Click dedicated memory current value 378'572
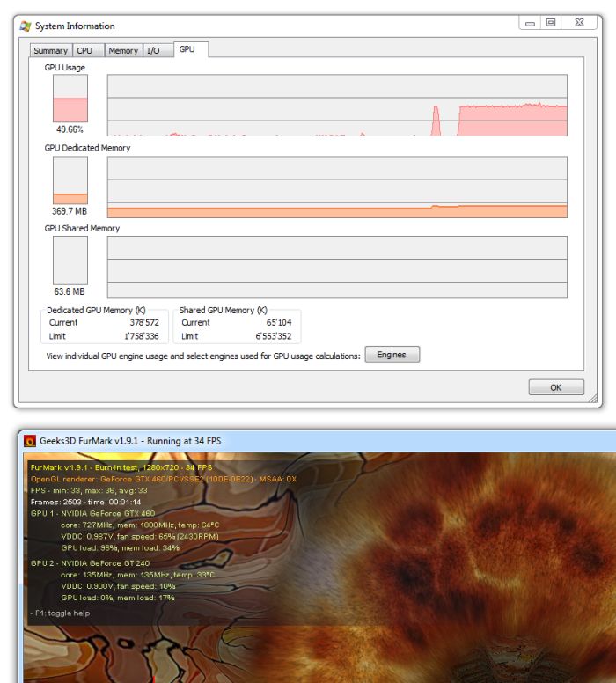616x683 pixels. (x=144, y=323)
